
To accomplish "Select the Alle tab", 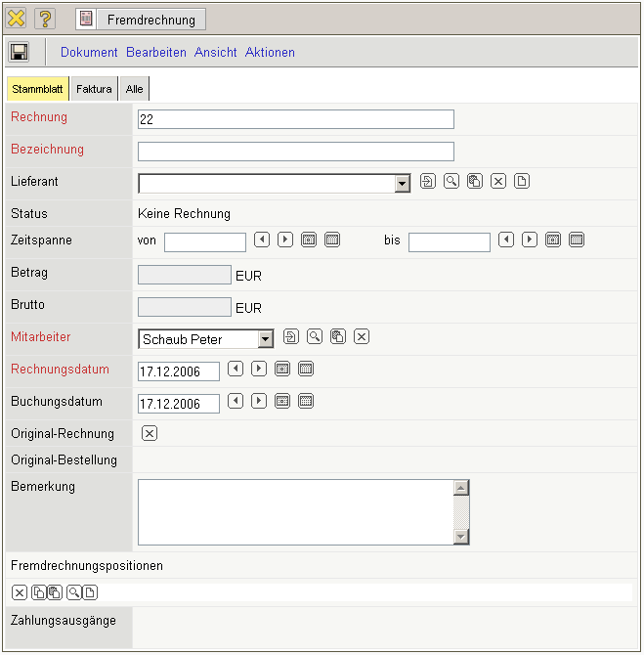I will pyautogui.click(x=134, y=89).
